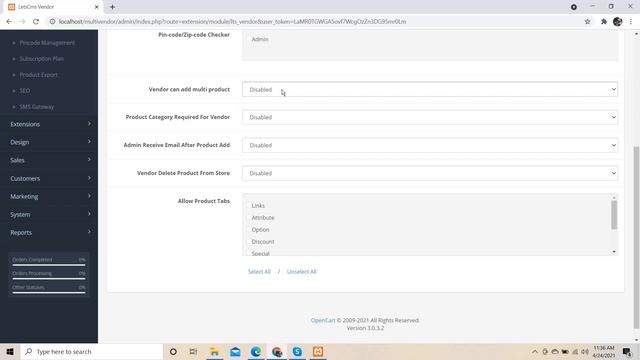Open the taskbar clock and date
This screenshot has width=640, height=360.
[x=604, y=351]
